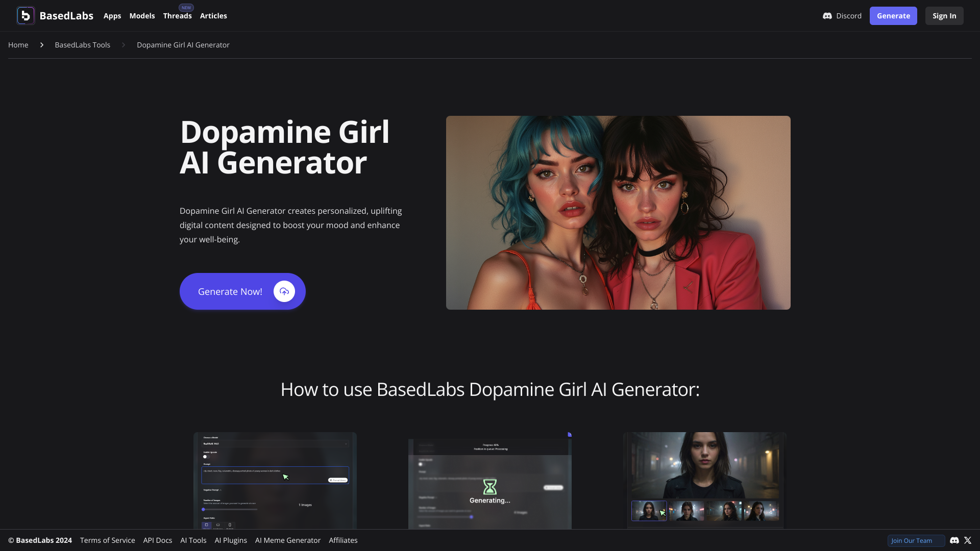Open AI Tools footer link
This screenshot has width=980, height=551.
click(193, 540)
